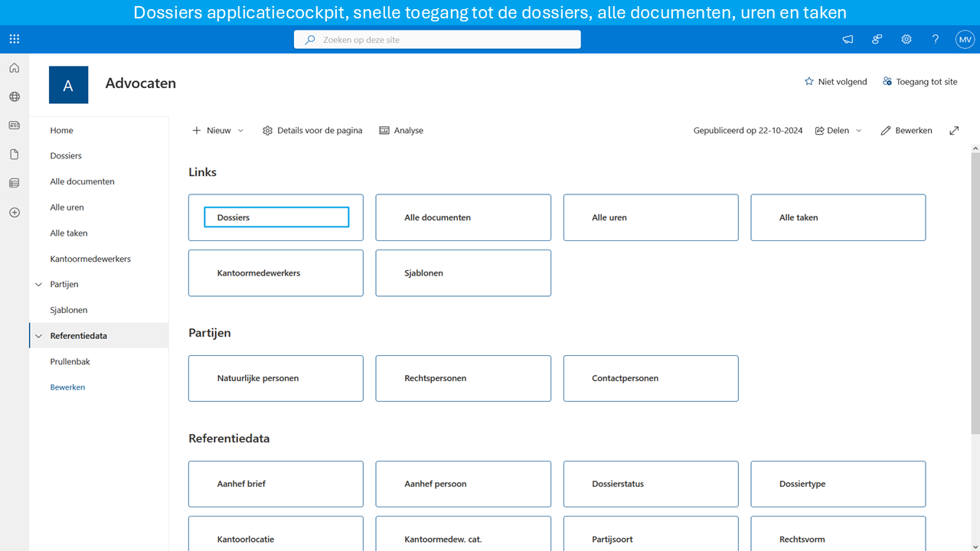Open the Kantoormedew. cat. card
Image resolution: width=980 pixels, height=551 pixels.
coord(463,534)
